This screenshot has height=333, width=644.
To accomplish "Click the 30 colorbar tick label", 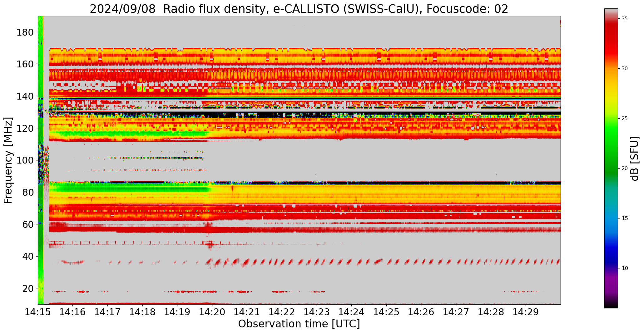I will (625, 68).
